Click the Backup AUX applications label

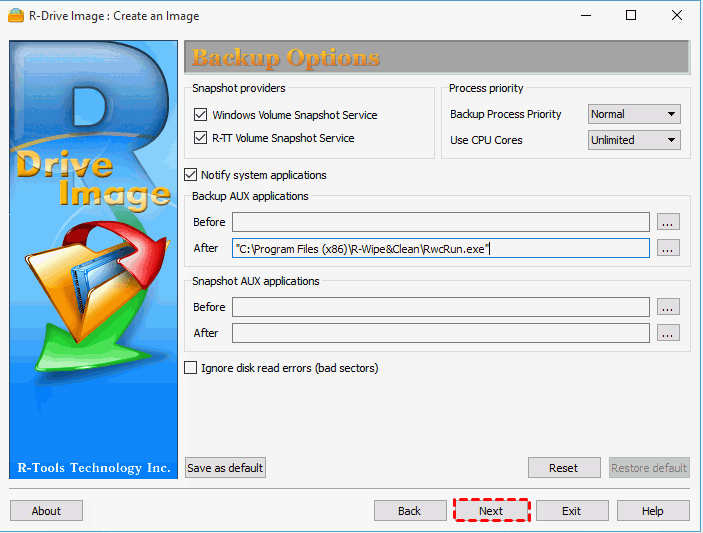coord(250,196)
